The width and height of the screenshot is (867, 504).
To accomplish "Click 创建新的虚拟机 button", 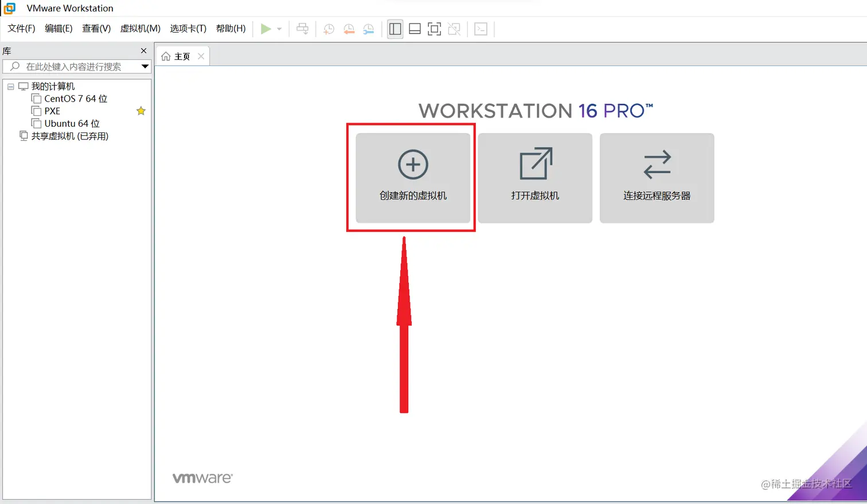I will pyautogui.click(x=413, y=178).
